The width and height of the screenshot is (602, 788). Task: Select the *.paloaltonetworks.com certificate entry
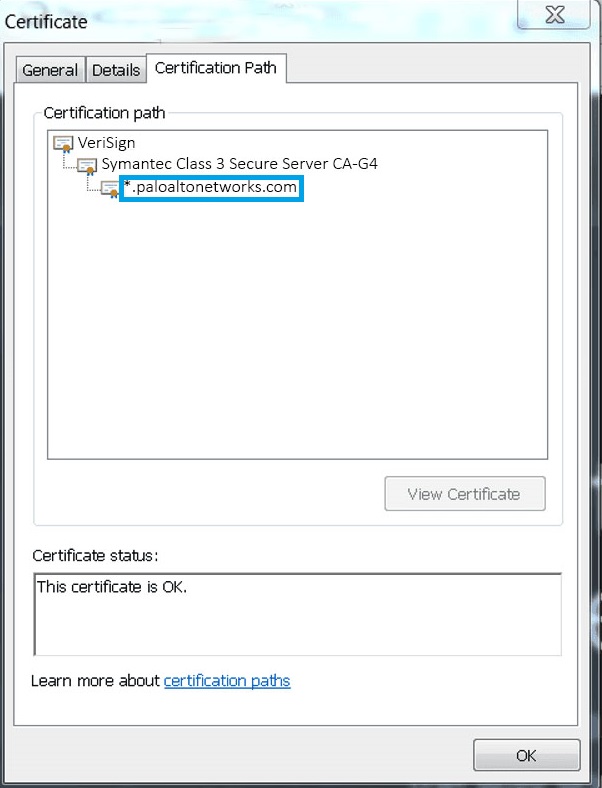[x=210, y=187]
